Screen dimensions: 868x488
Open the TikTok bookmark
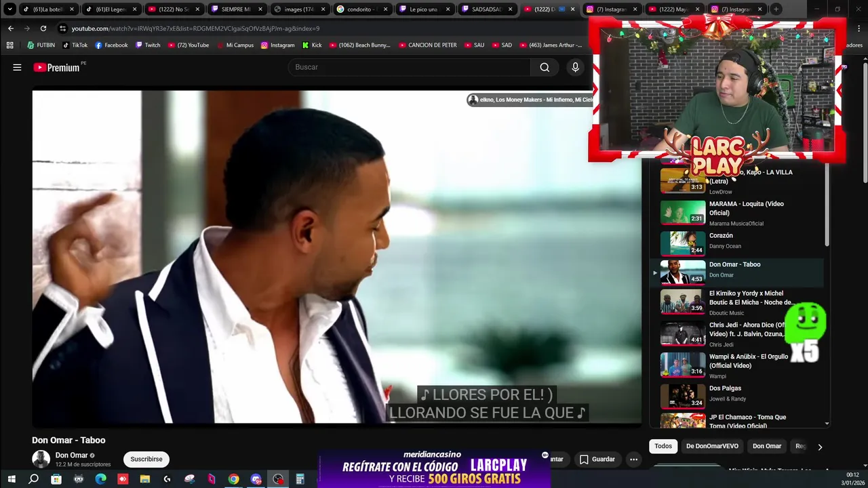[x=75, y=45]
